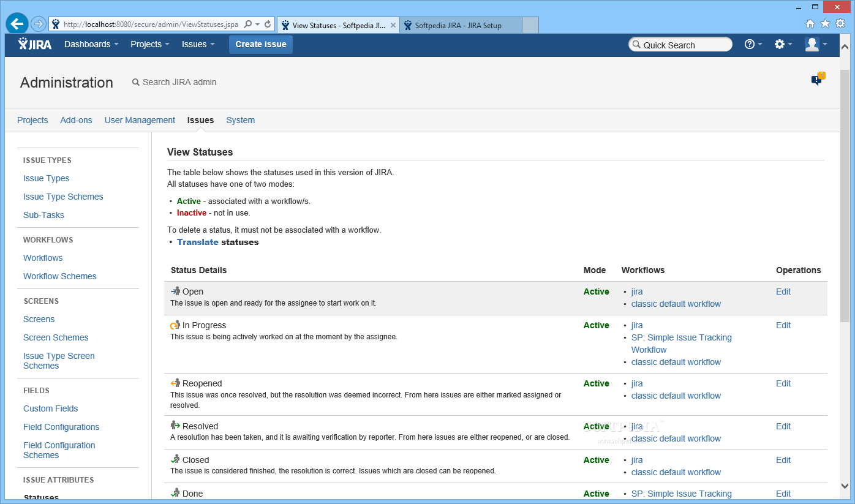Open Sub-Tasks in sidebar
Viewport: 855px width, 504px height.
43,215
